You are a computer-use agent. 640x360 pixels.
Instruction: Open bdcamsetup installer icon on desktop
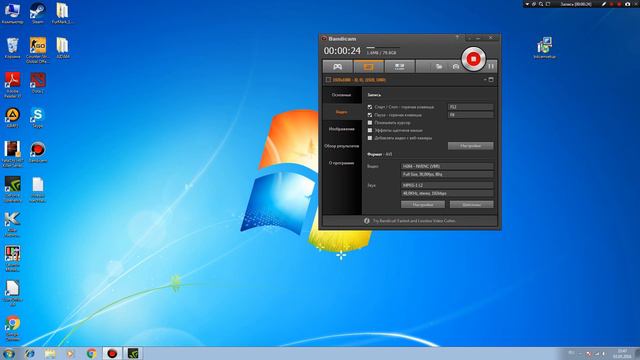544,48
